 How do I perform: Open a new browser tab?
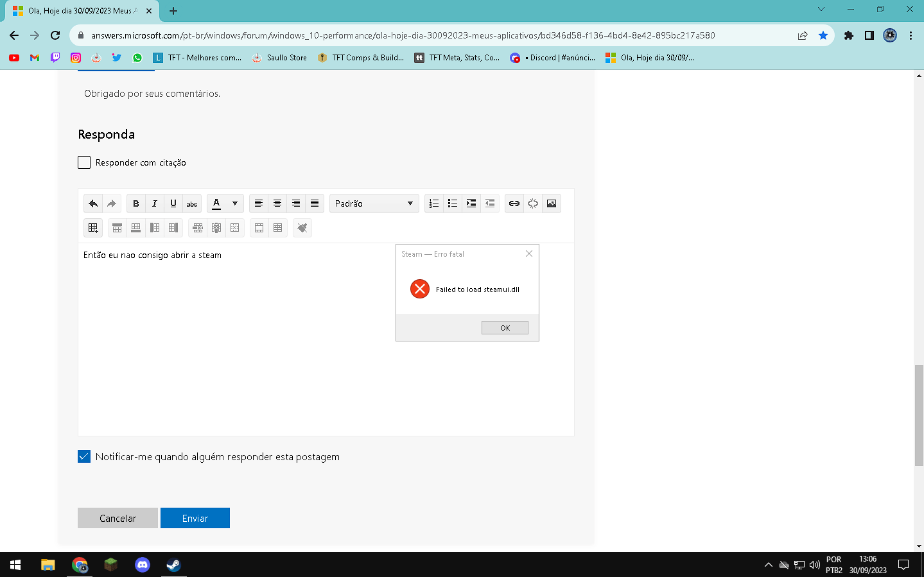(x=173, y=11)
